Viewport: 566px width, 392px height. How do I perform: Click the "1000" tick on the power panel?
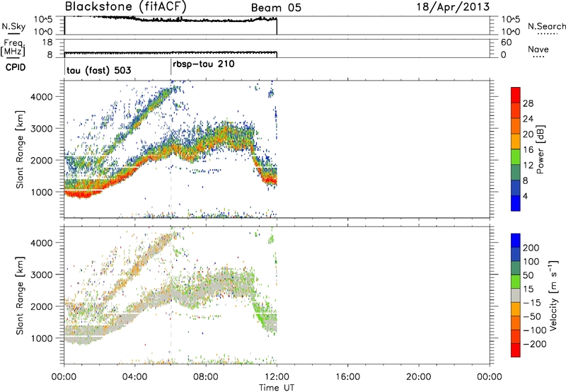tap(41, 192)
